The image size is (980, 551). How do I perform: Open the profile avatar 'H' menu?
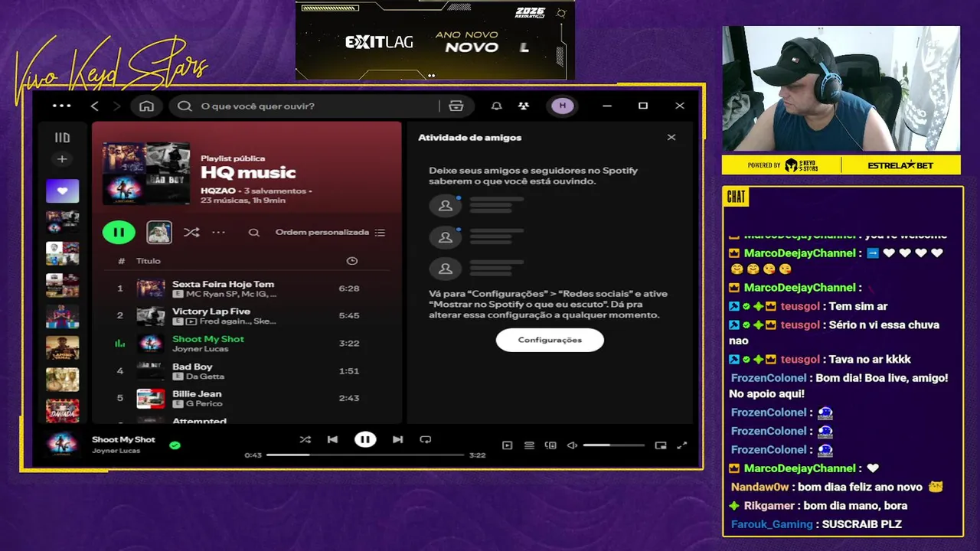point(563,106)
